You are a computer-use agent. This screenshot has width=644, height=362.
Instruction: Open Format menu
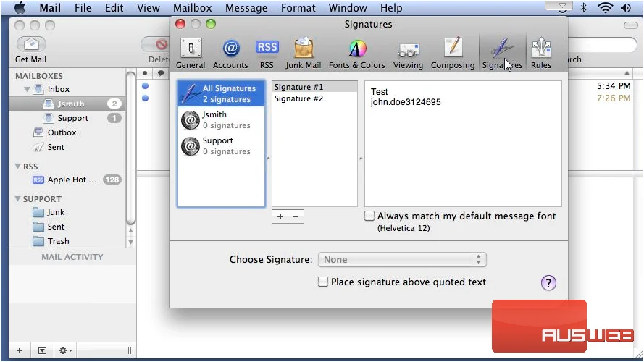(x=298, y=8)
